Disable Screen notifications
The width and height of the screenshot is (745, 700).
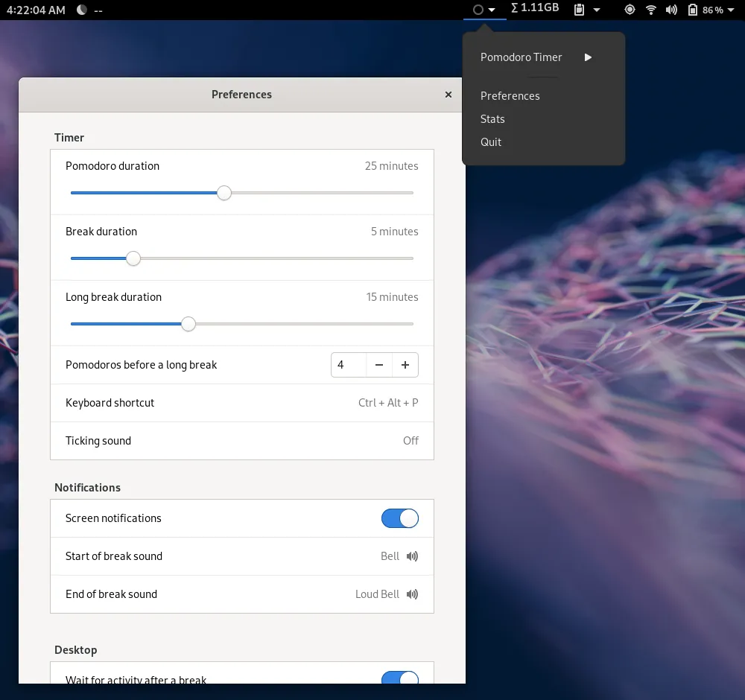tap(399, 518)
